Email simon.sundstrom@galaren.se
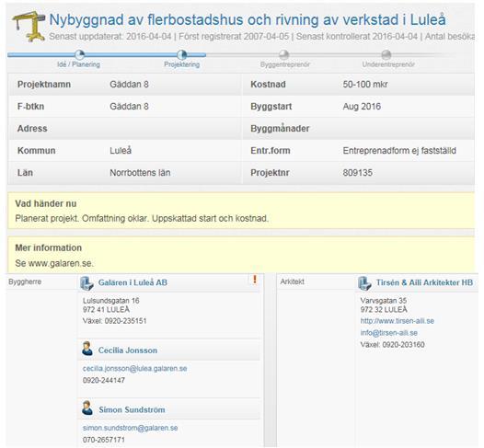The height and width of the screenshot is (448, 484). [131, 428]
